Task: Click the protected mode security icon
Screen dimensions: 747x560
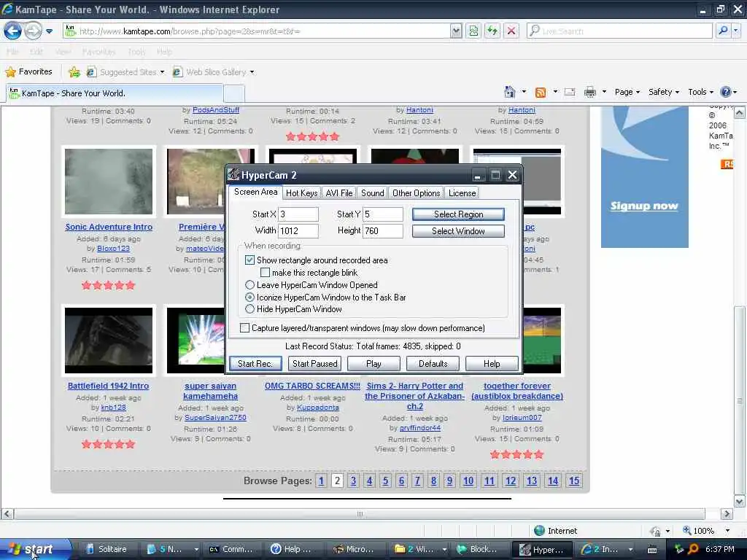Action: tap(656, 531)
